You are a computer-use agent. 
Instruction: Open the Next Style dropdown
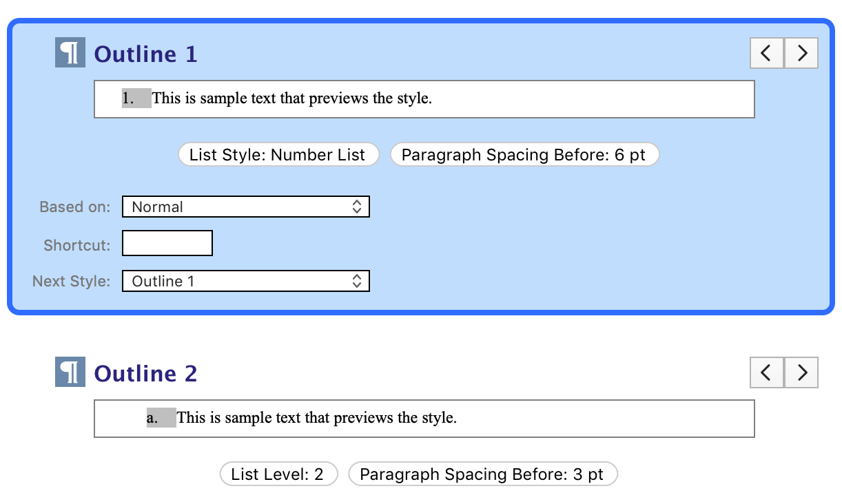(246, 281)
